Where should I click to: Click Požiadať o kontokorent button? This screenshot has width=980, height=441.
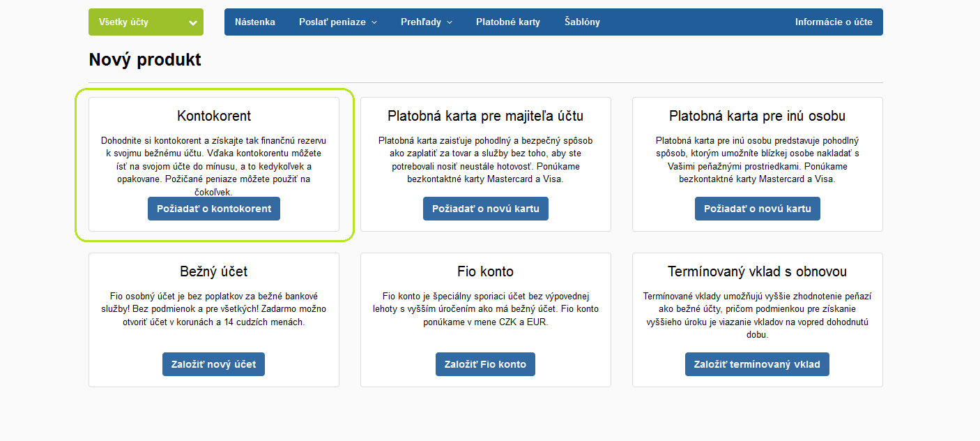[214, 209]
